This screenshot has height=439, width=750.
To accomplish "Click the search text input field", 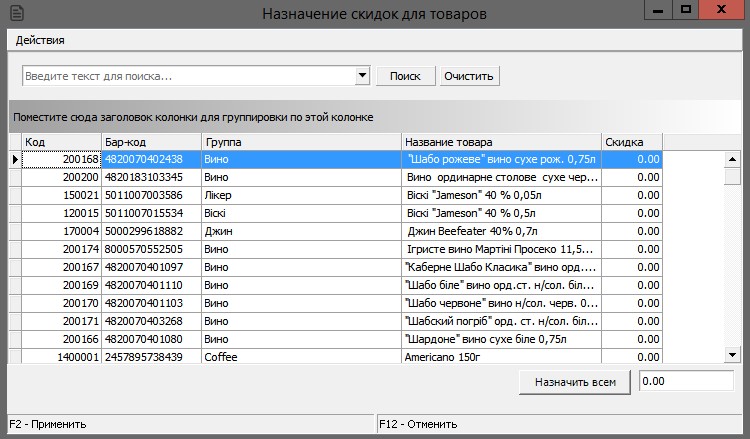I will pyautogui.click(x=188, y=76).
